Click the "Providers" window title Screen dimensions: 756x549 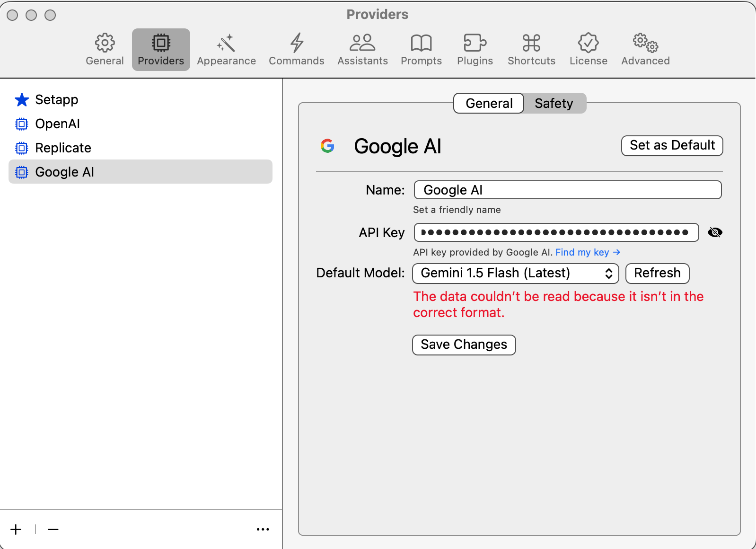pyautogui.click(x=378, y=14)
